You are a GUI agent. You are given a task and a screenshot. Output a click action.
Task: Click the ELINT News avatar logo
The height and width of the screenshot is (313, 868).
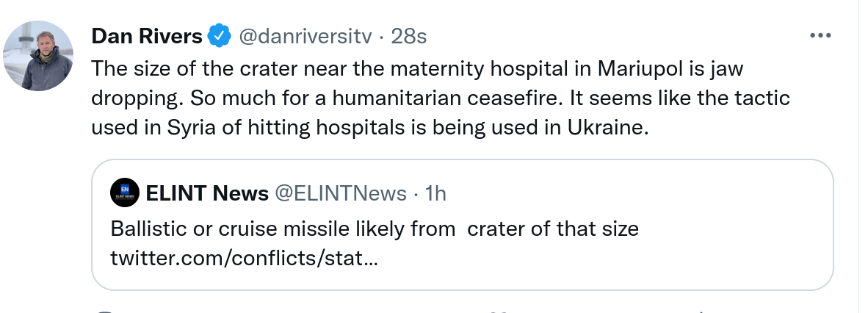tap(125, 193)
